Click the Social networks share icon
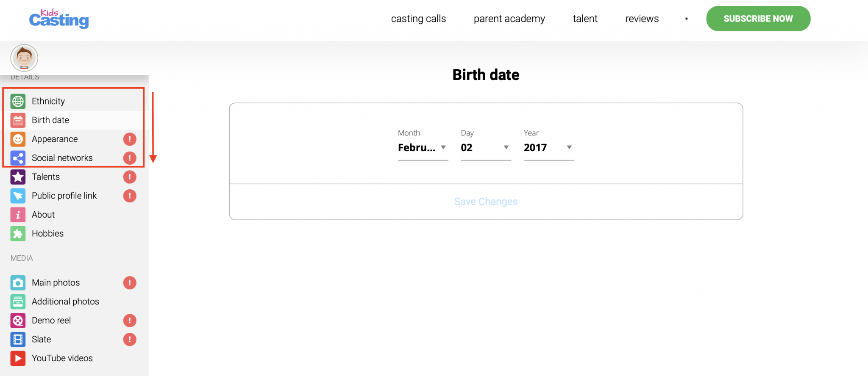The height and width of the screenshot is (376, 868). (18, 158)
